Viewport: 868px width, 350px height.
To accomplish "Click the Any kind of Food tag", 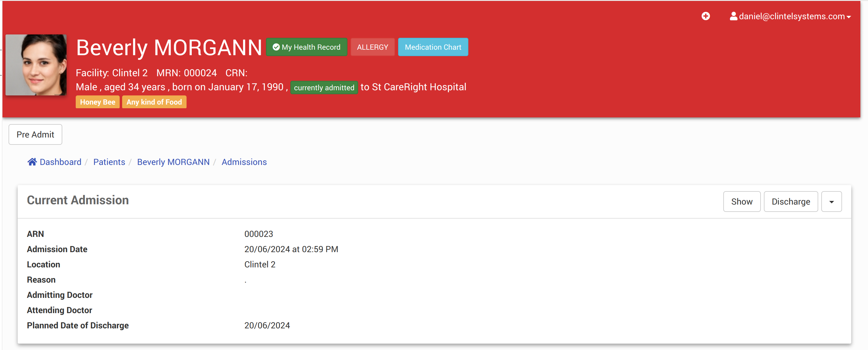I will click(154, 102).
